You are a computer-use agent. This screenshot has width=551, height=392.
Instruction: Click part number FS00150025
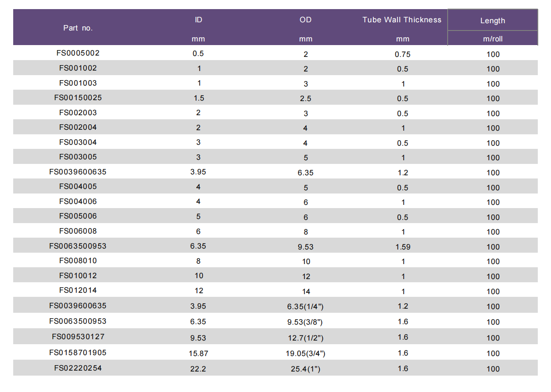click(x=78, y=98)
